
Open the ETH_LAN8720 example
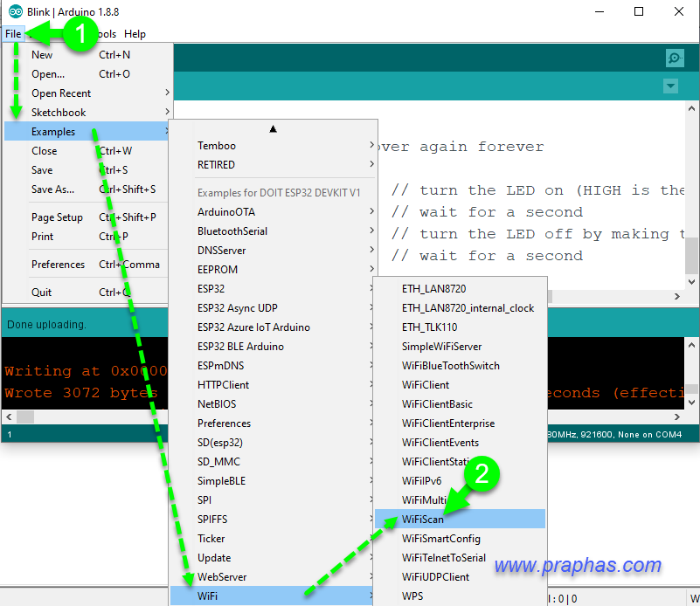[x=460, y=288]
